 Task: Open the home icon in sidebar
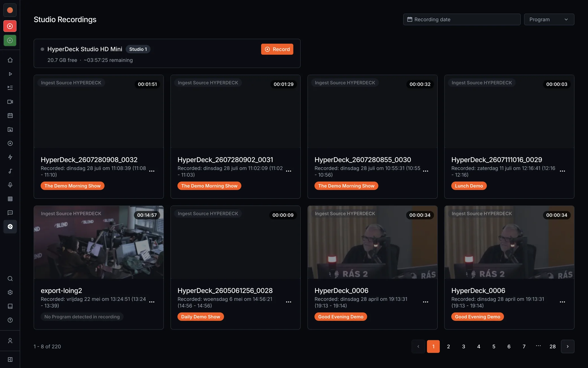click(x=10, y=60)
